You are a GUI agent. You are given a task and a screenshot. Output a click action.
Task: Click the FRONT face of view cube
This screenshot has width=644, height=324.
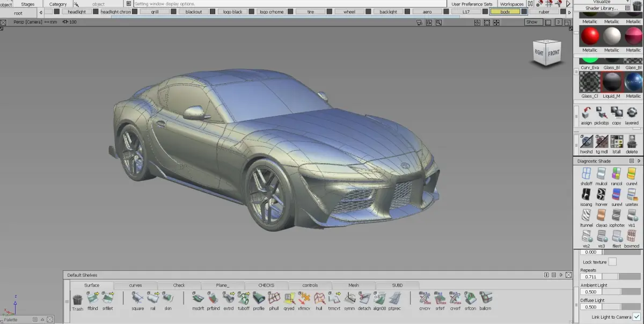[553, 53]
